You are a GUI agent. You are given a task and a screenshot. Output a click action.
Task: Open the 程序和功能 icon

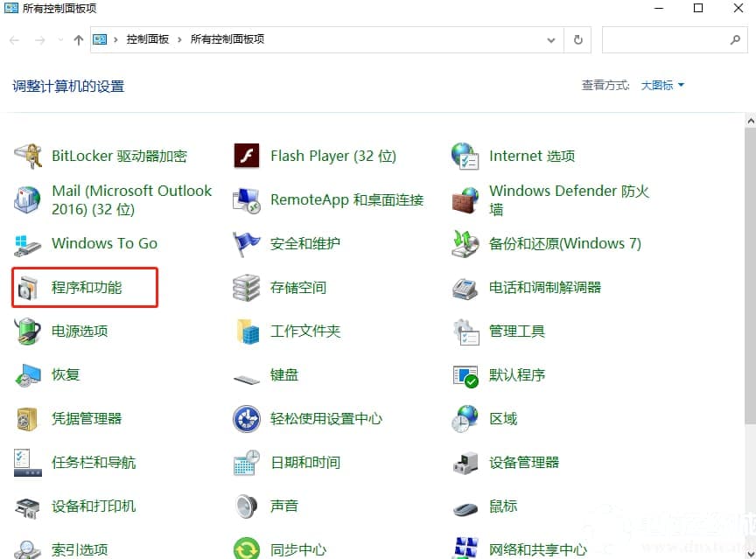pos(27,288)
